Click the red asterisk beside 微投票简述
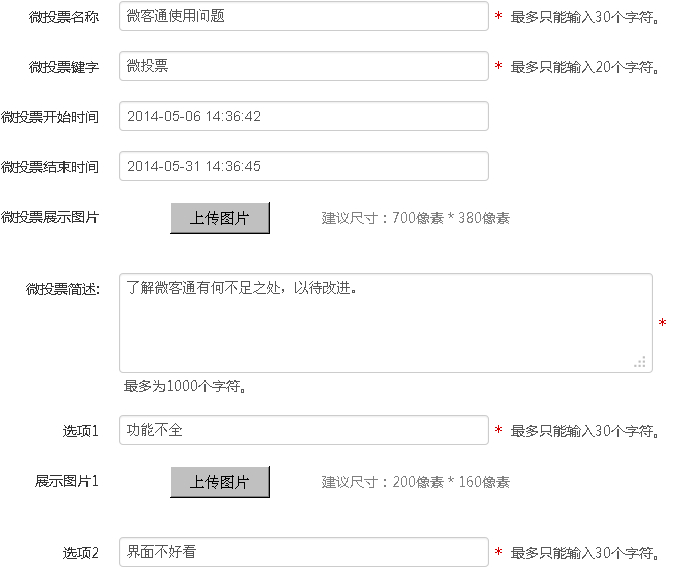675x571 pixels. click(662, 323)
